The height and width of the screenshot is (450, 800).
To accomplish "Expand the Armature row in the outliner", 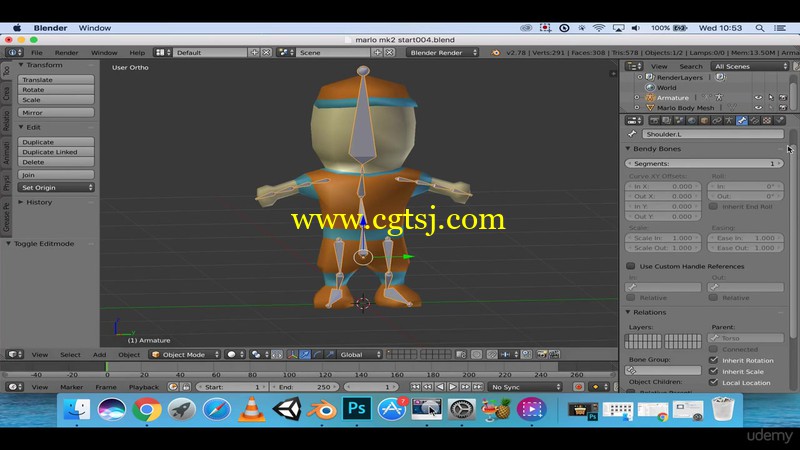I will (637, 97).
